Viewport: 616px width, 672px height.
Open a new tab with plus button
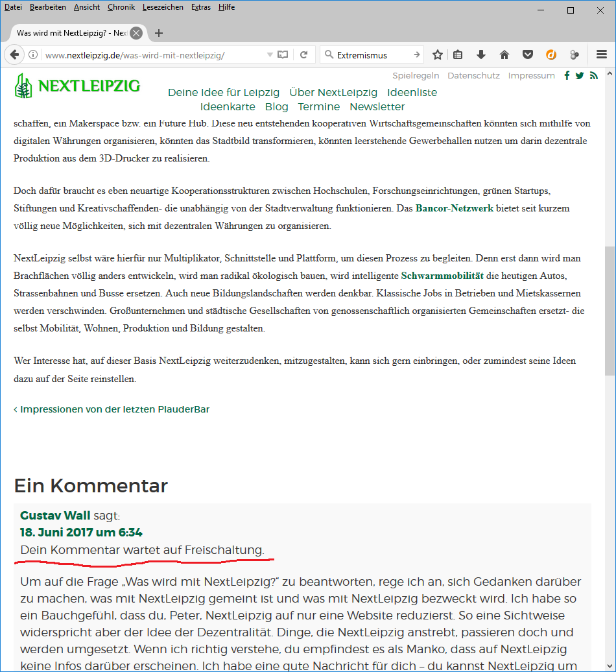pyautogui.click(x=158, y=33)
